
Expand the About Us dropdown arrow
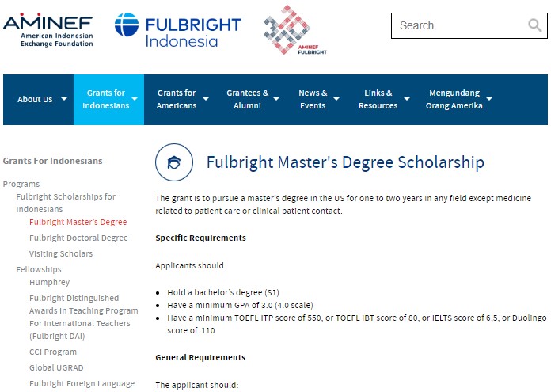[64, 100]
